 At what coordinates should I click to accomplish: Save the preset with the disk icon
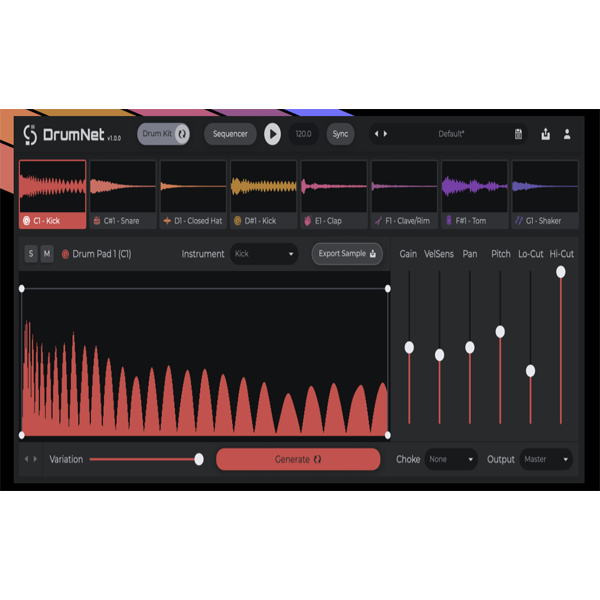(518, 134)
